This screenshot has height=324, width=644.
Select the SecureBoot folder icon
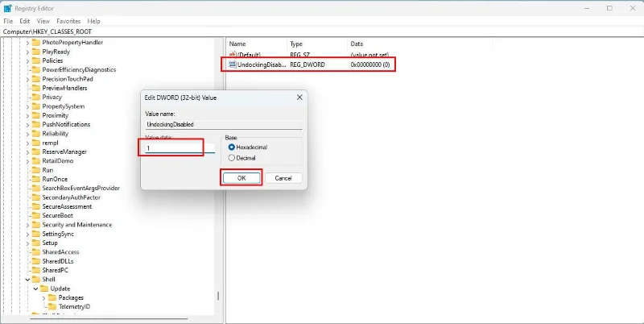coord(35,215)
